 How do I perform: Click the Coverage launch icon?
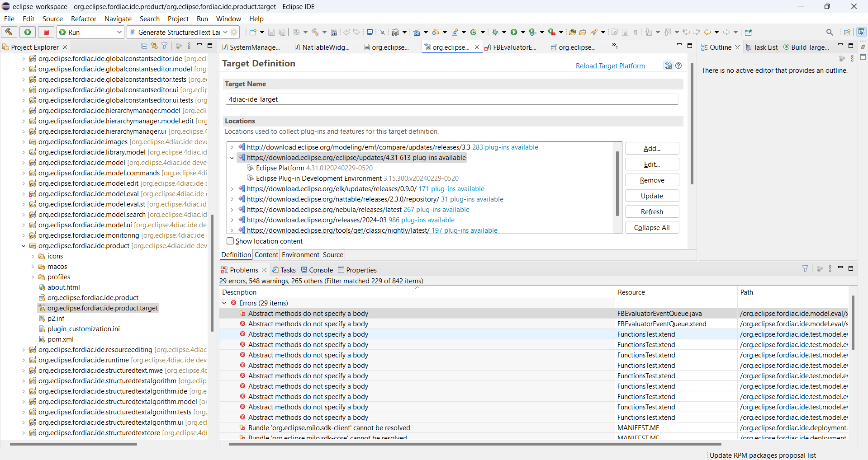pyautogui.click(x=533, y=32)
